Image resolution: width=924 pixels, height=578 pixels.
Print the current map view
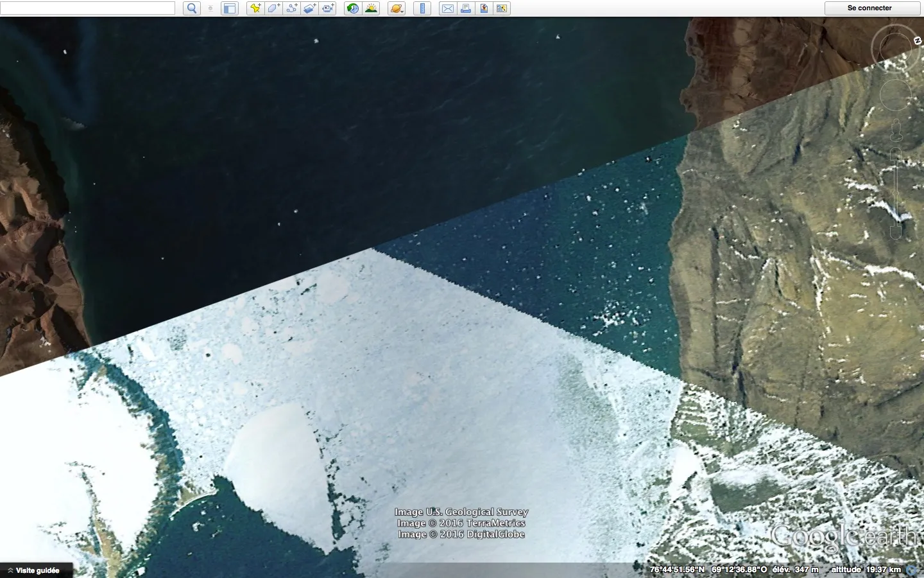465,8
